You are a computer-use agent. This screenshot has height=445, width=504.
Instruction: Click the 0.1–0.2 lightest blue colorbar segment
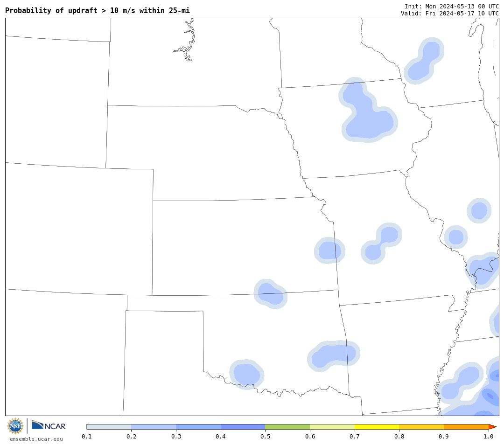pyautogui.click(x=109, y=427)
